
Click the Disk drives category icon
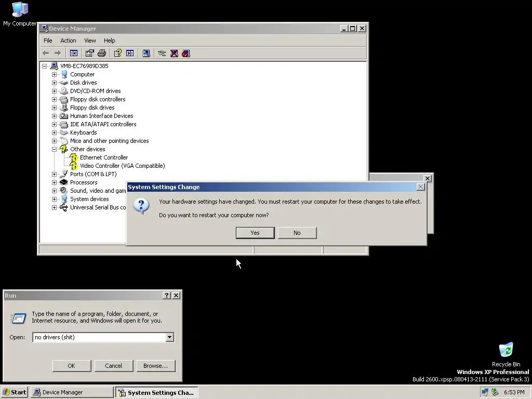coord(64,83)
